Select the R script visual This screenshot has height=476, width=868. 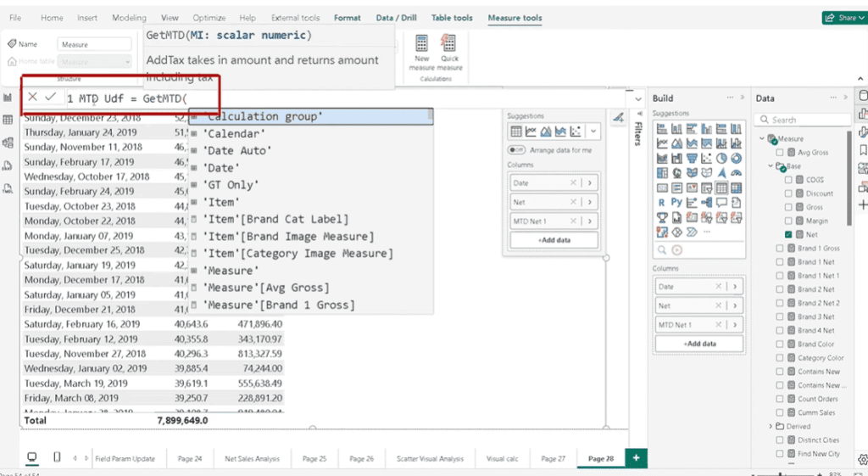click(x=662, y=203)
